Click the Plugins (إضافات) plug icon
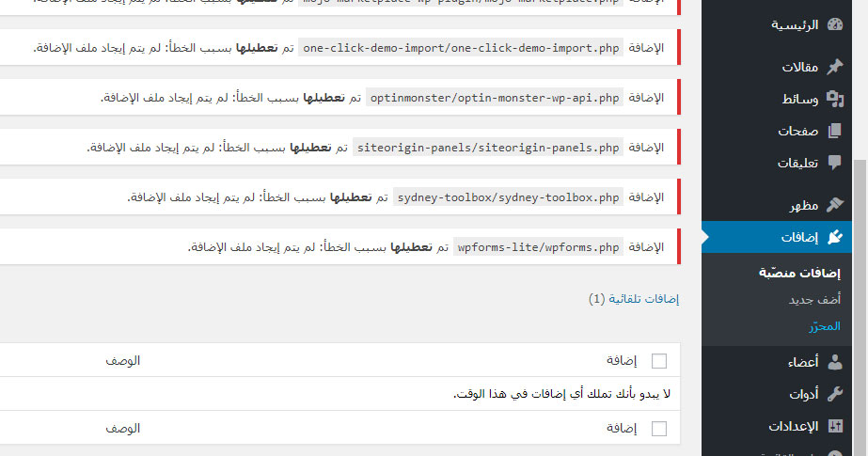 [835, 237]
